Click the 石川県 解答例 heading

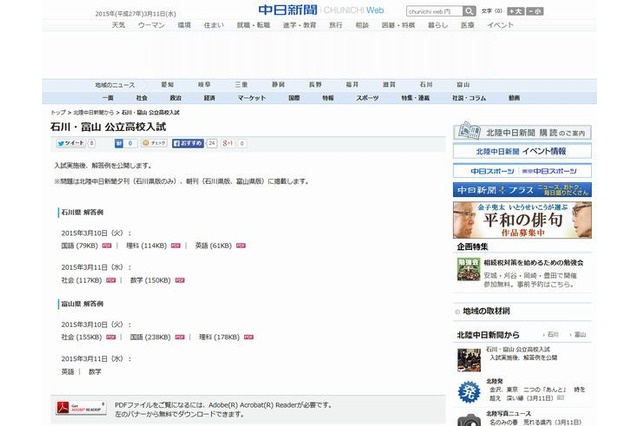click(x=82, y=212)
